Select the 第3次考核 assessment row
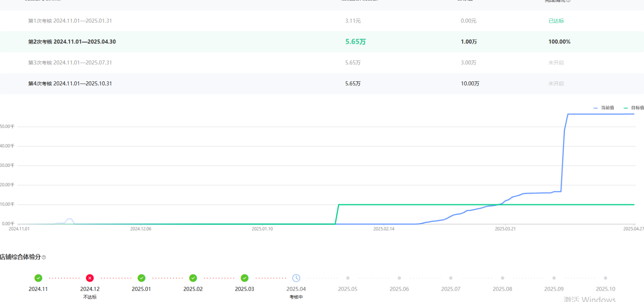The width and height of the screenshot is (644, 302). pyautogui.click(x=70, y=63)
